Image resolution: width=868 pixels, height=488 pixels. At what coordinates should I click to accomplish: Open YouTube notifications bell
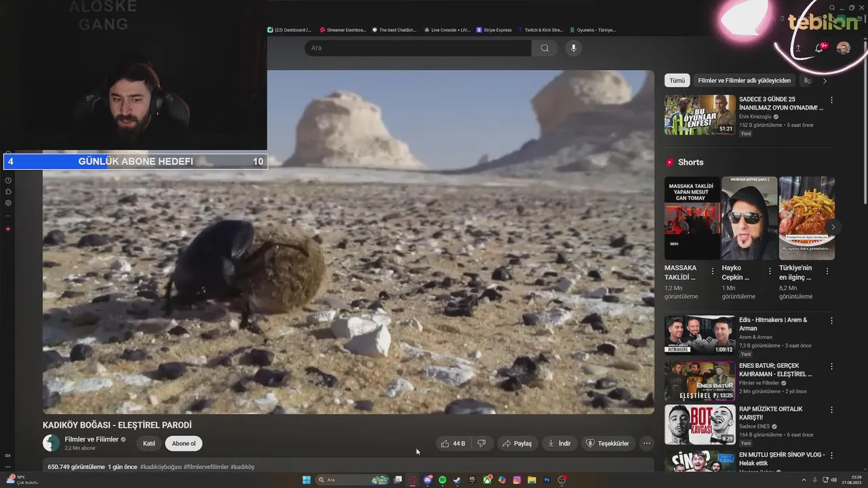pyautogui.click(x=819, y=48)
